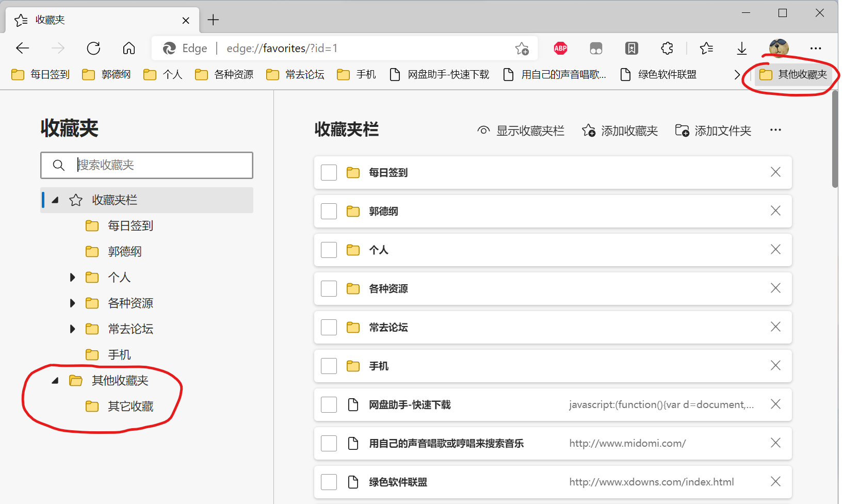Collapse the 其他收藏夹 tree node
This screenshot has height=504, width=843.
pyautogui.click(x=55, y=381)
